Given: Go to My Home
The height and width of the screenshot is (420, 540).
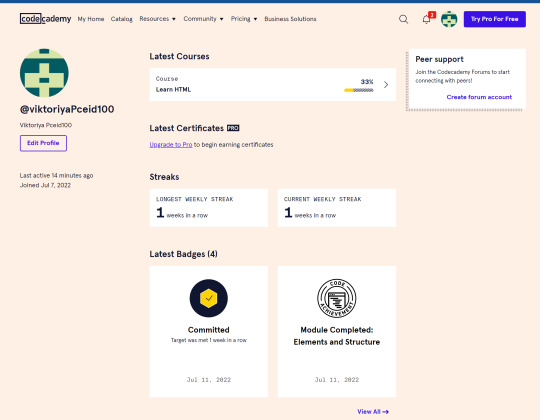Looking at the screenshot, I should pyautogui.click(x=91, y=19).
